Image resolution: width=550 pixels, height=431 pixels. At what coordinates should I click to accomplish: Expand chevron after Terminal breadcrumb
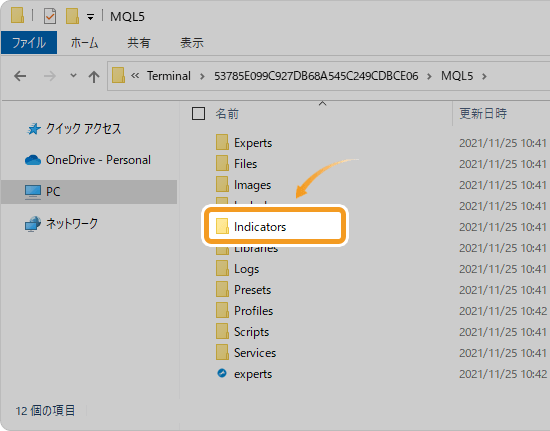click(x=202, y=76)
